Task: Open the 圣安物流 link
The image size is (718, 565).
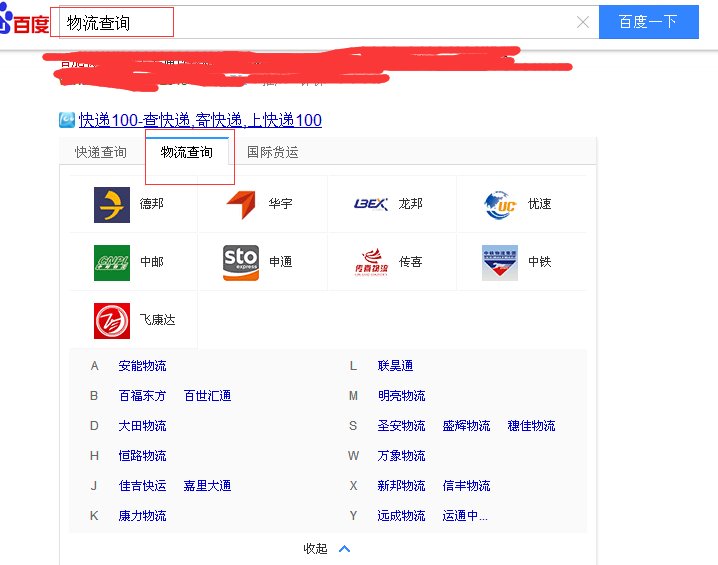Action: tap(402, 426)
